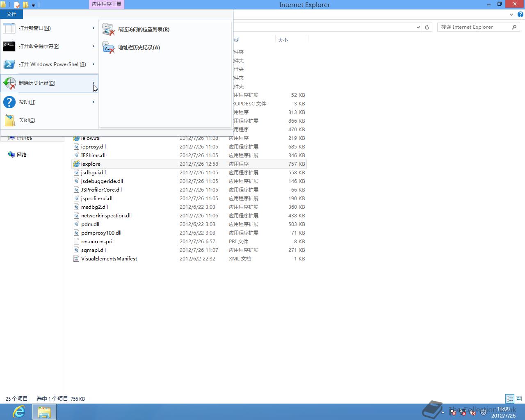Click the network tray icon
This screenshot has width=525, height=420.
point(463,412)
